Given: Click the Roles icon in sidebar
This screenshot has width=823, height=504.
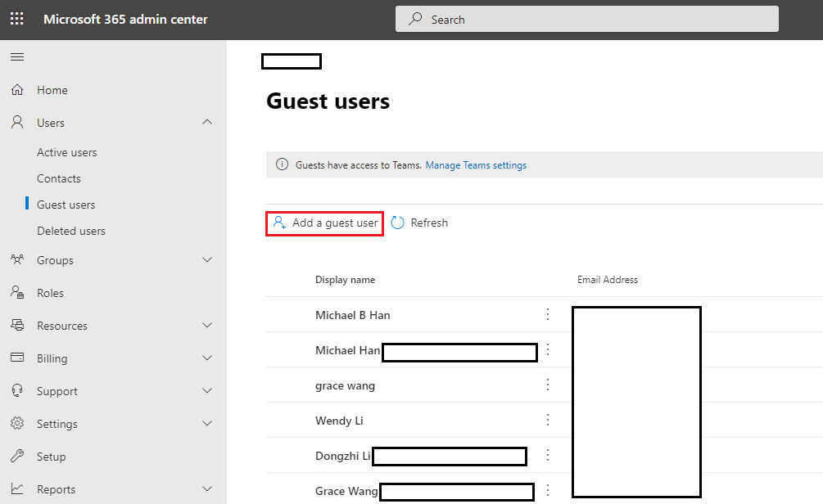Looking at the screenshot, I should click(17, 292).
